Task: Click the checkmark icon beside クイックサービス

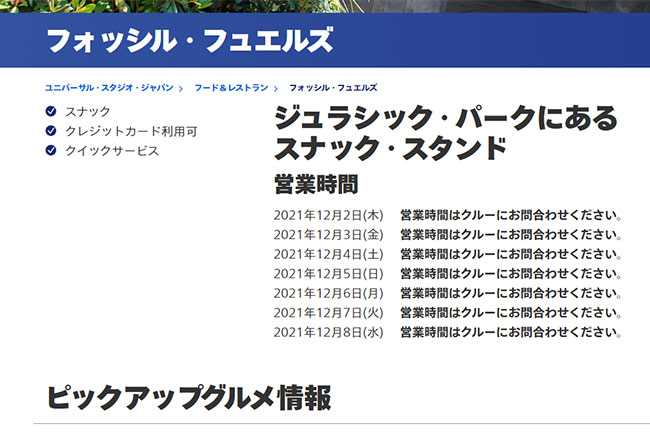Action: [51, 150]
